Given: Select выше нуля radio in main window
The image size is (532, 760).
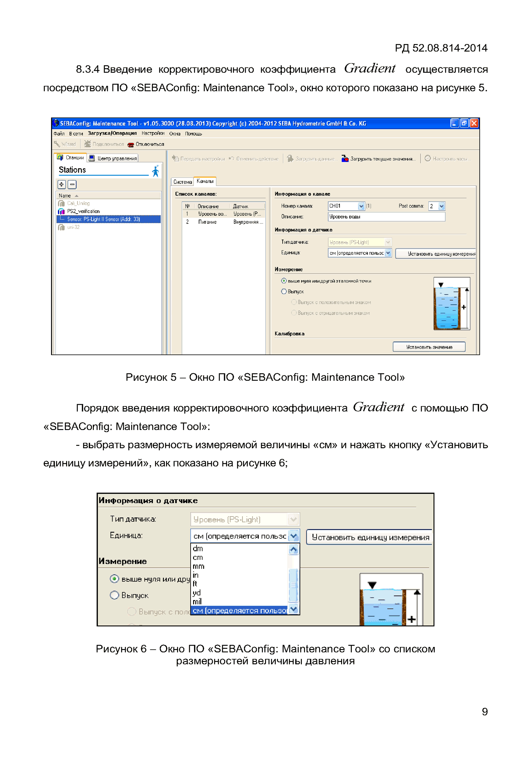Looking at the screenshot, I should coord(284,281).
